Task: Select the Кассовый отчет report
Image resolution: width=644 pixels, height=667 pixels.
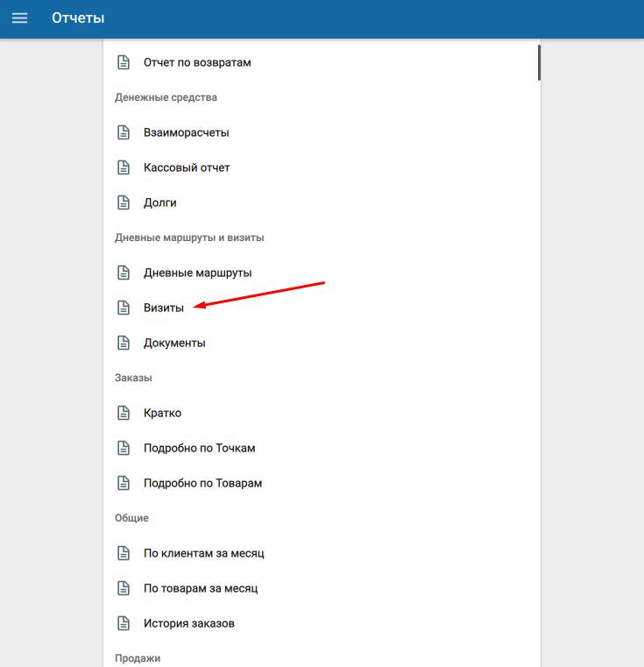Action: (x=187, y=167)
